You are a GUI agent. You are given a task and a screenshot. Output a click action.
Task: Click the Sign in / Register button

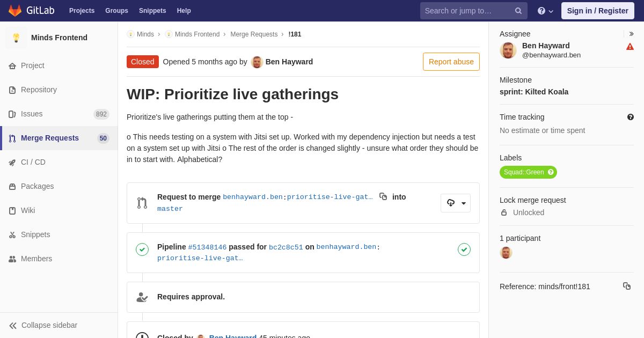(598, 11)
